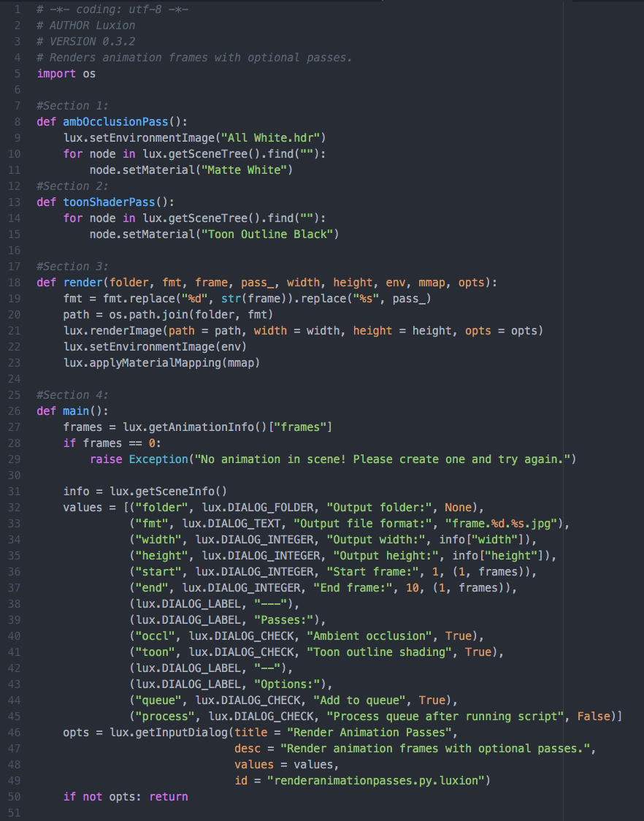The image size is (644, 821).
Task: Select the '#Section 3:' comment
Action: tap(73, 266)
